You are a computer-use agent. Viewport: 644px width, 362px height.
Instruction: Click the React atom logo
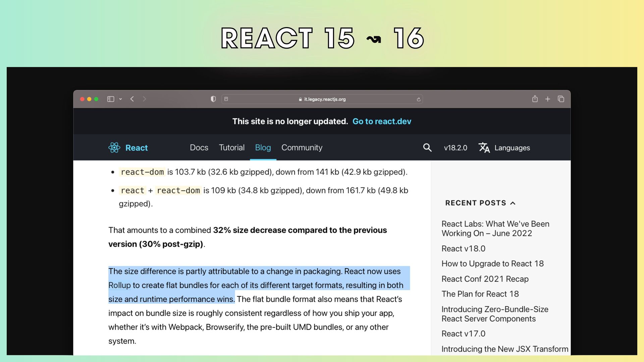[x=114, y=147]
